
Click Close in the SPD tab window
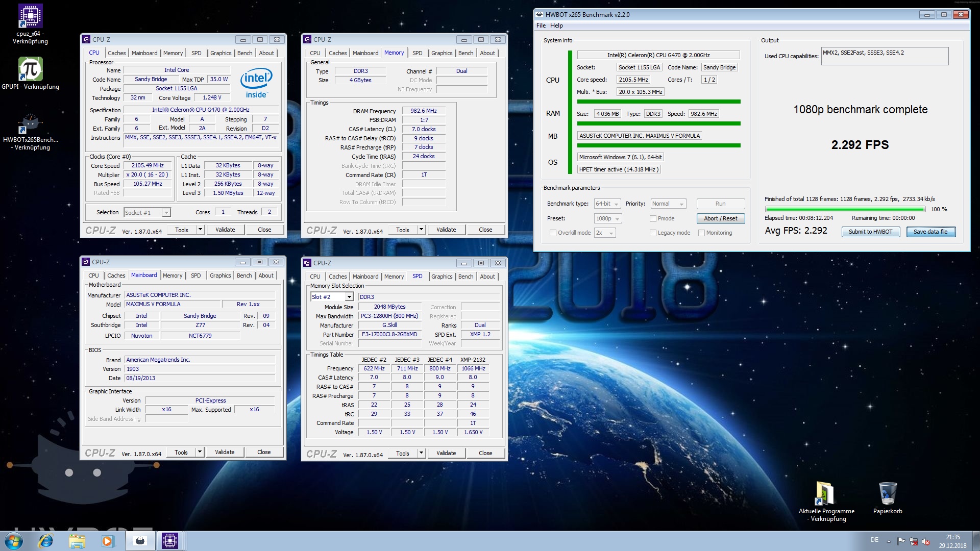(x=485, y=453)
